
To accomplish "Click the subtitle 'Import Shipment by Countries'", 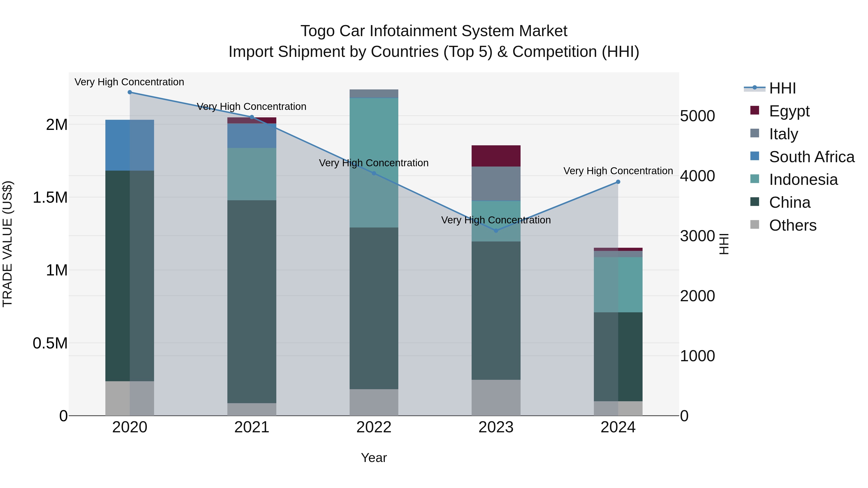I will [334, 52].
